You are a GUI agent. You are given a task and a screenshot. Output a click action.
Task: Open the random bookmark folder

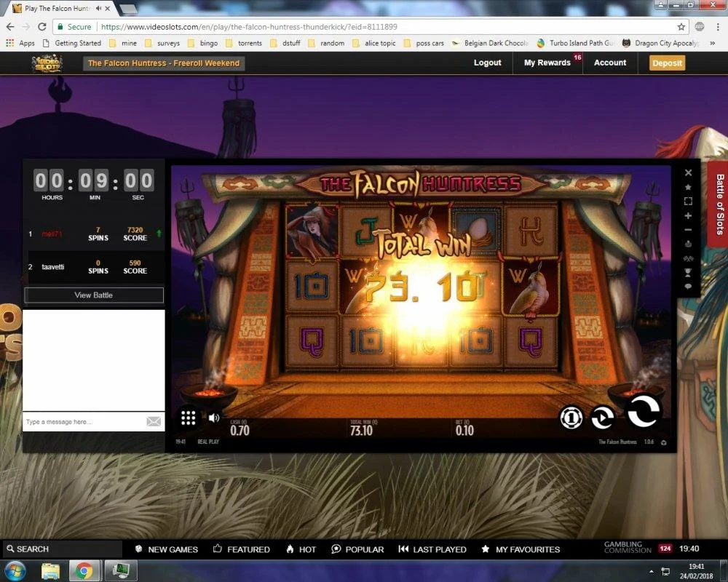tap(326, 43)
